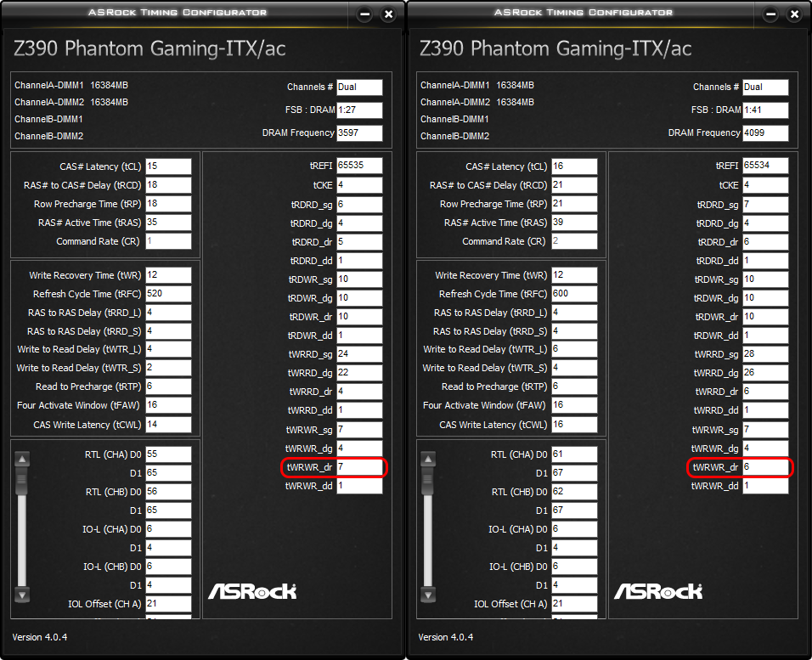Click tRDWR_sg field showing 10 in left window
812x660 pixels.
click(359, 279)
